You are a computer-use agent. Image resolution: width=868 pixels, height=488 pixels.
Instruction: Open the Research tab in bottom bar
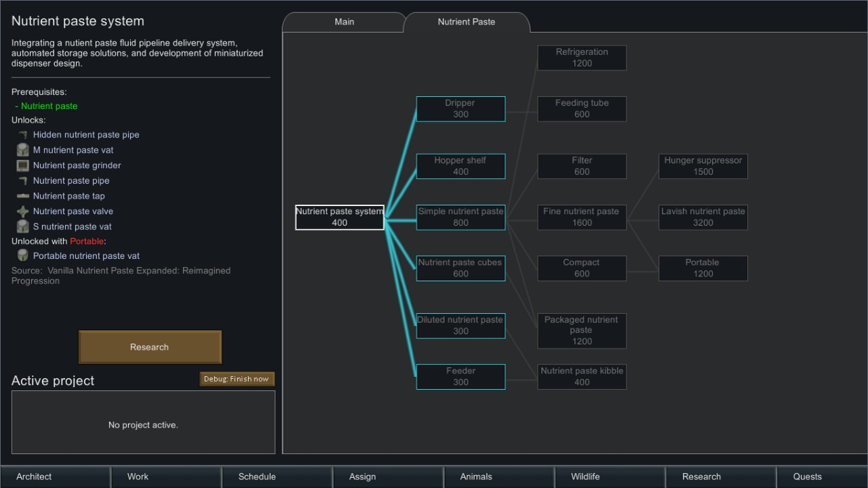coord(720,476)
